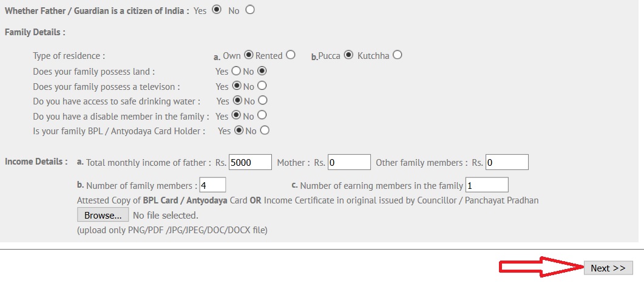Select No for safe drinking water access
Screen dimensions: 644x283
262,100
